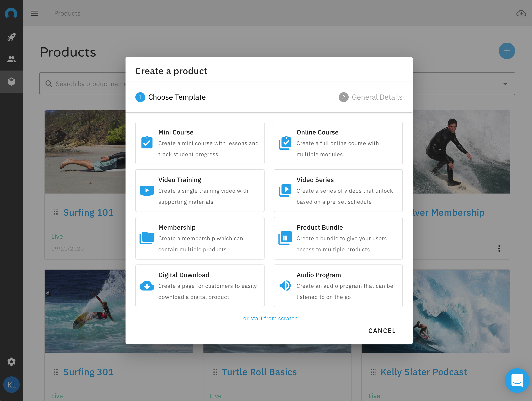Screen dimensions: 532x401
Task: Click the cloud upload icon
Action: point(521,13)
